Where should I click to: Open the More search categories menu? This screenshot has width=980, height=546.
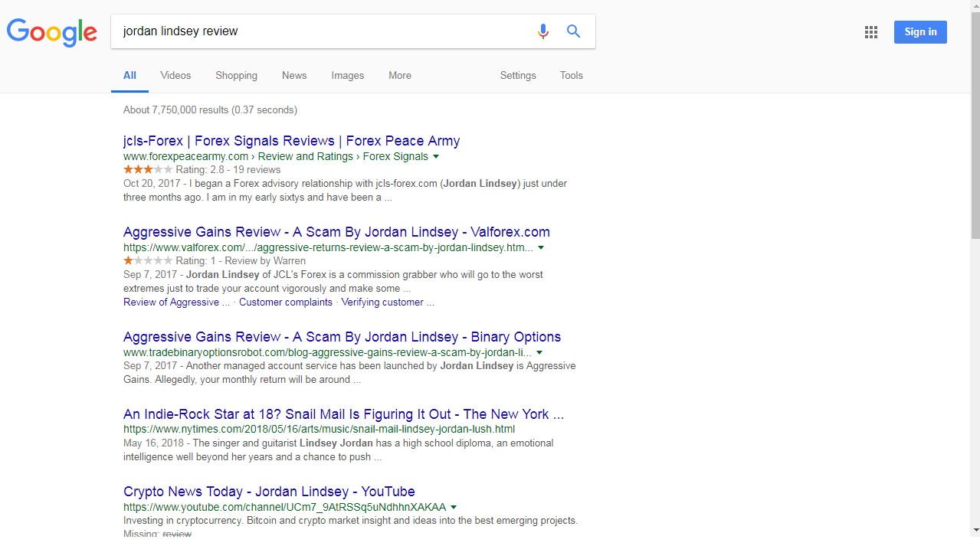coord(400,76)
